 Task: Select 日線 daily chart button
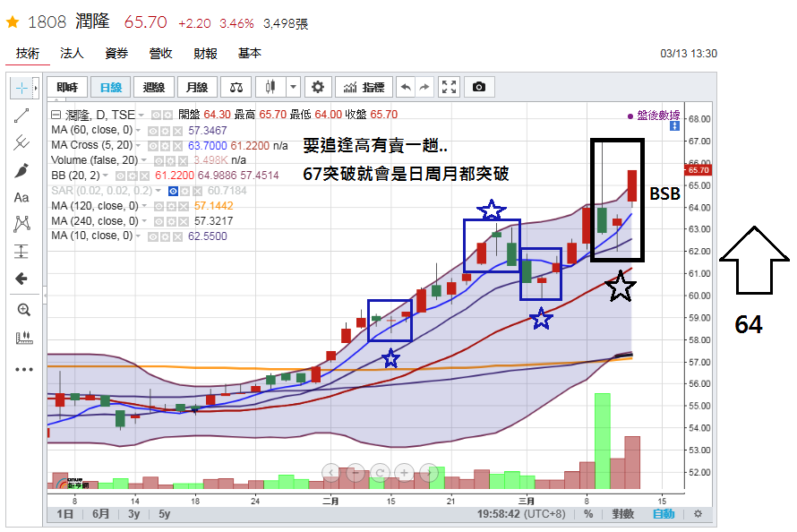click(x=111, y=88)
